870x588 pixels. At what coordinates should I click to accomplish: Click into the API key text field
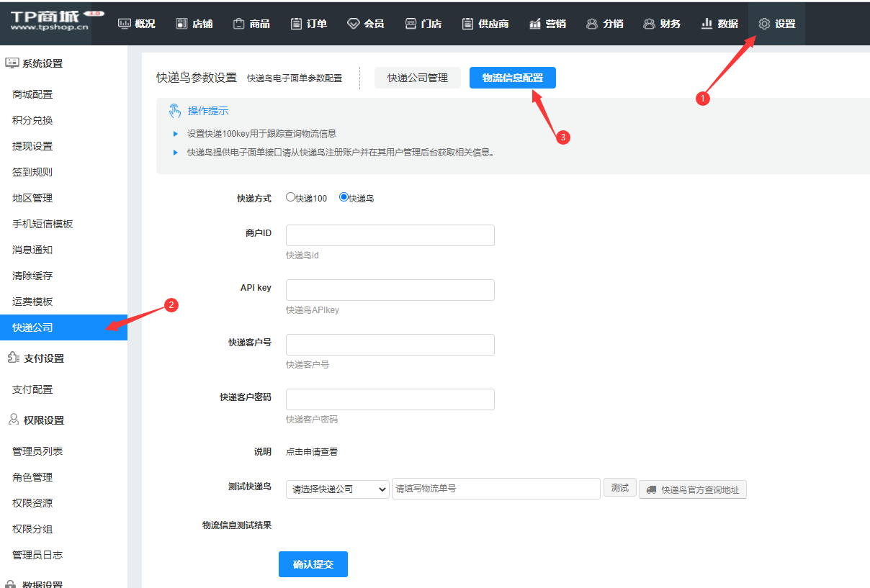390,290
